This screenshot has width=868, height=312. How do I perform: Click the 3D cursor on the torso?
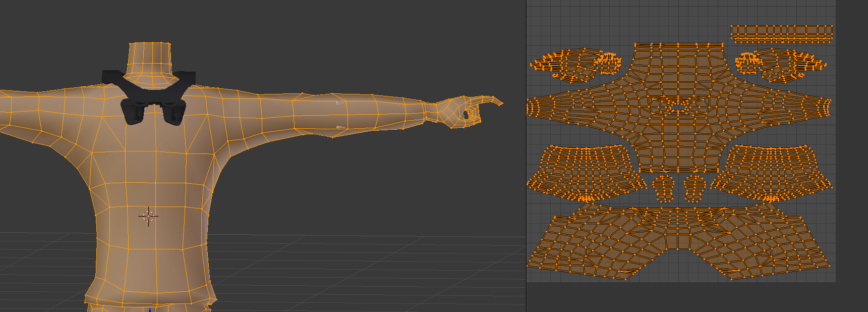tap(148, 216)
